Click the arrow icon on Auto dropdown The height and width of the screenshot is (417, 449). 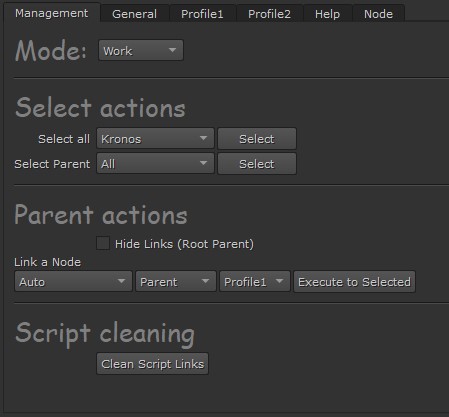point(122,281)
